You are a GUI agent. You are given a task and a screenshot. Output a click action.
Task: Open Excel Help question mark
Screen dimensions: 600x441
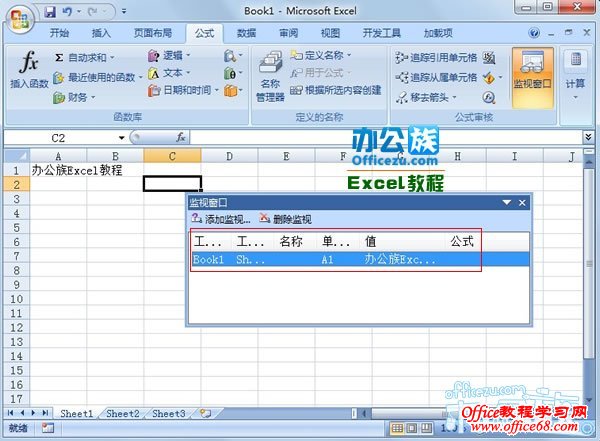(x=534, y=33)
